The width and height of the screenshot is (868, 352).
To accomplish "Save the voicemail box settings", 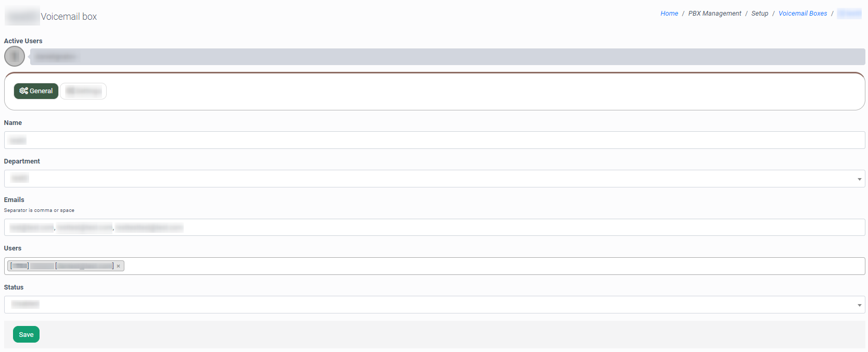I will (x=26, y=334).
